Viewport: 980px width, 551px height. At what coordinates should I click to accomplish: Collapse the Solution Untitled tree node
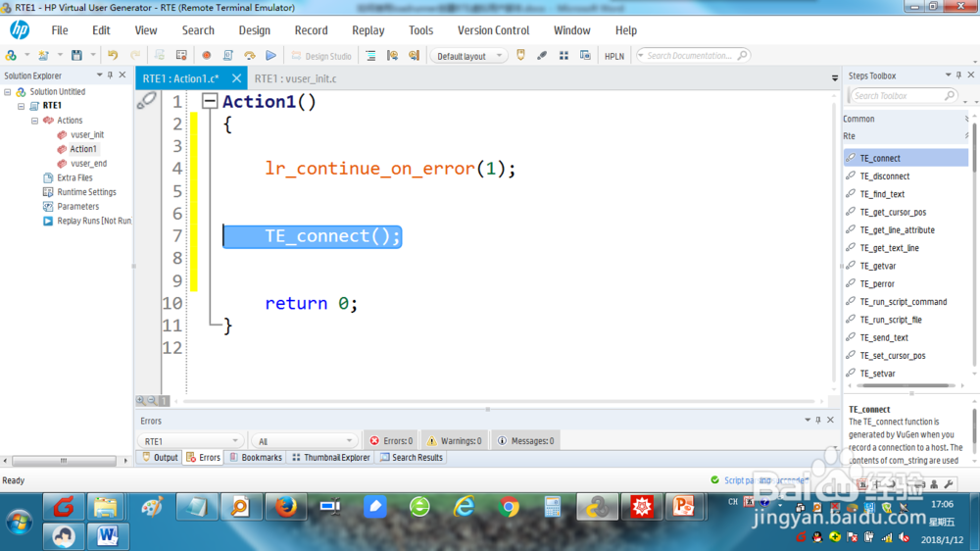pyautogui.click(x=8, y=92)
